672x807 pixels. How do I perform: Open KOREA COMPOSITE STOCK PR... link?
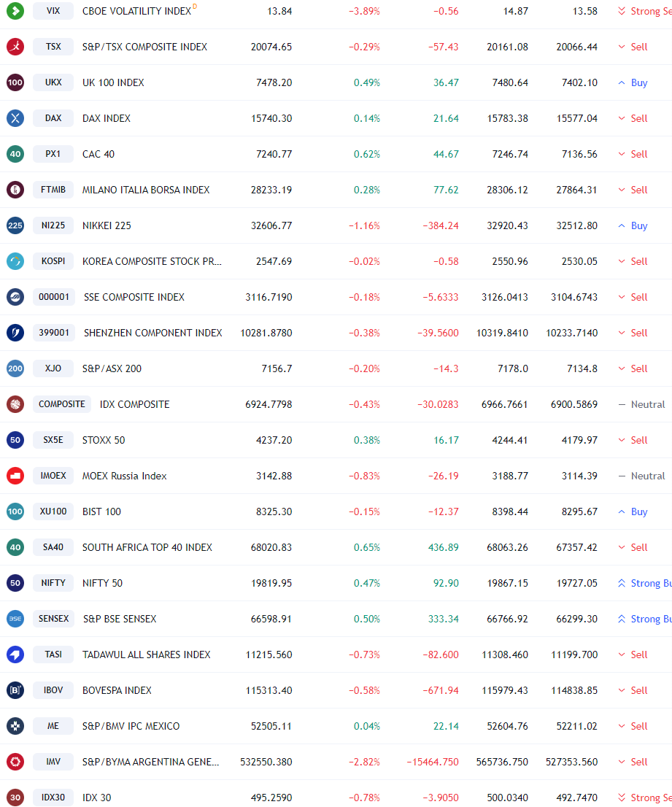(x=152, y=261)
